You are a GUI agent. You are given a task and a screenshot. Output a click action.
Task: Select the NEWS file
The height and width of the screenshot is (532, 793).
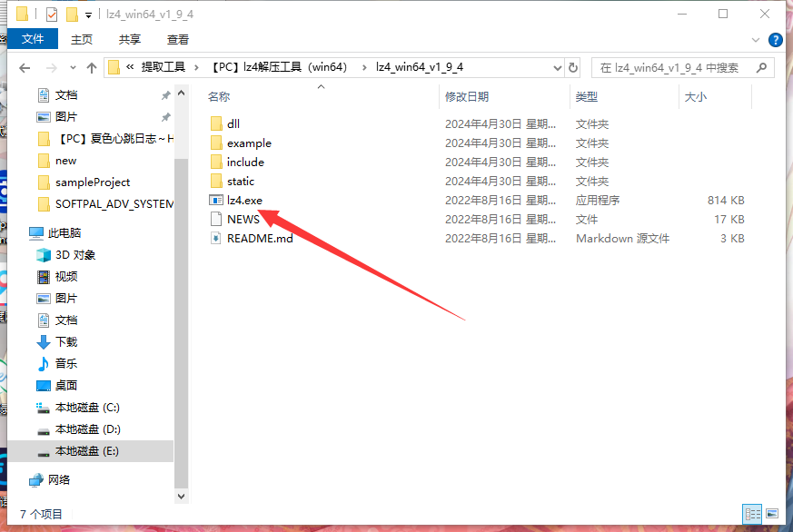coord(243,219)
